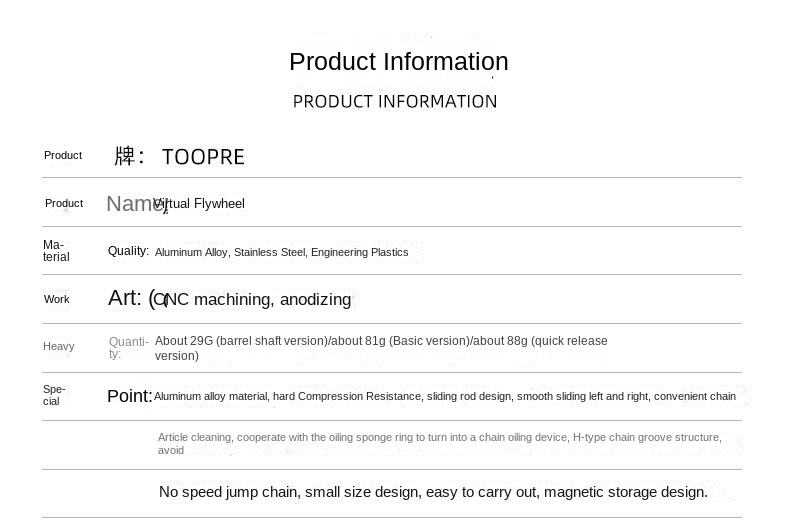Click the large Product Information title
Screen dimensions: 790x525
(x=399, y=62)
